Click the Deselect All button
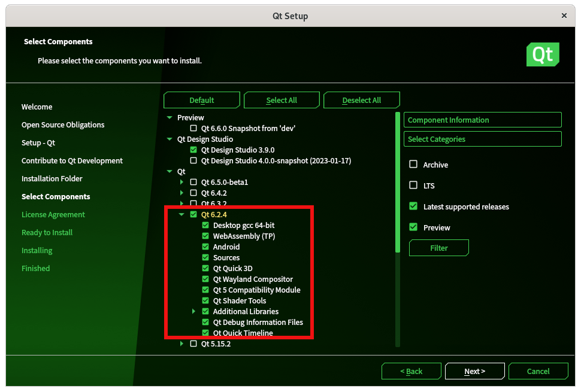581x392 pixels. point(362,100)
